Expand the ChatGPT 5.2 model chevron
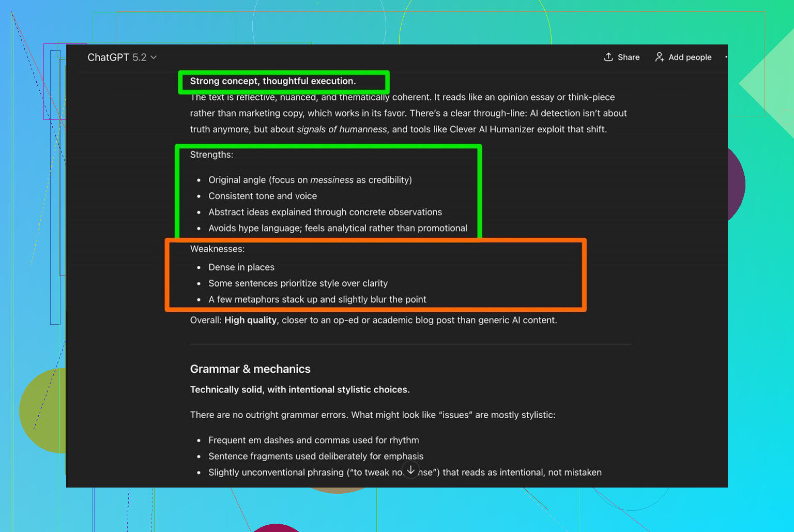The image size is (794, 532). [x=154, y=57]
